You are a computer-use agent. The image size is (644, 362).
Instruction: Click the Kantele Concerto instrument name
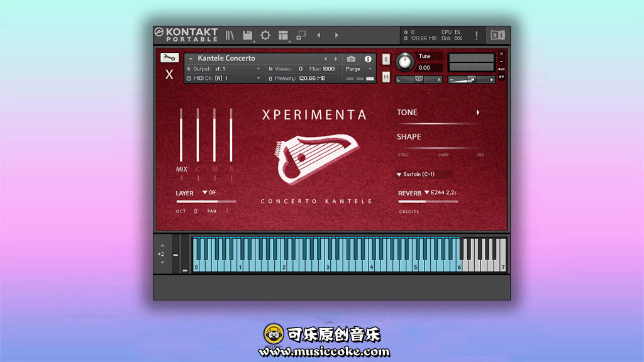[x=226, y=58]
